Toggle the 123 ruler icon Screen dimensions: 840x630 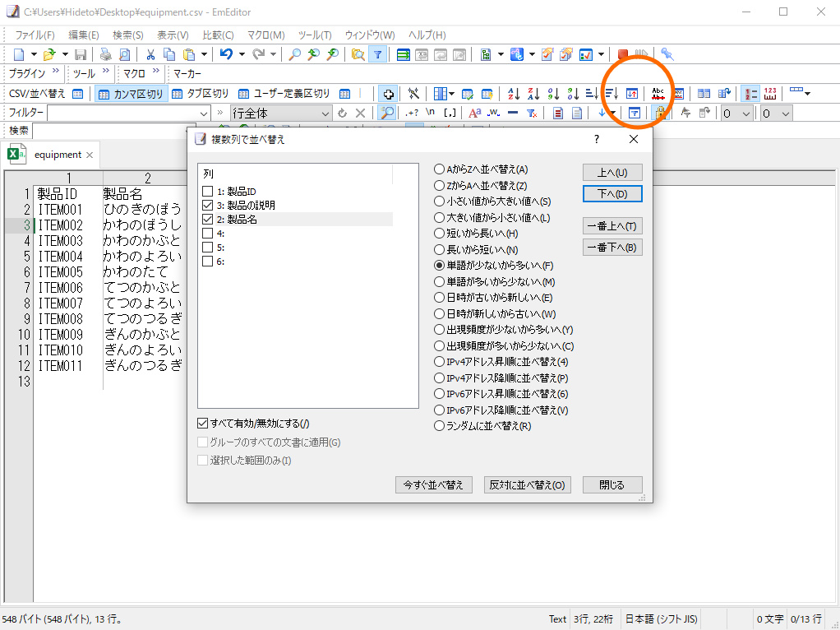pyautogui.click(x=770, y=94)
